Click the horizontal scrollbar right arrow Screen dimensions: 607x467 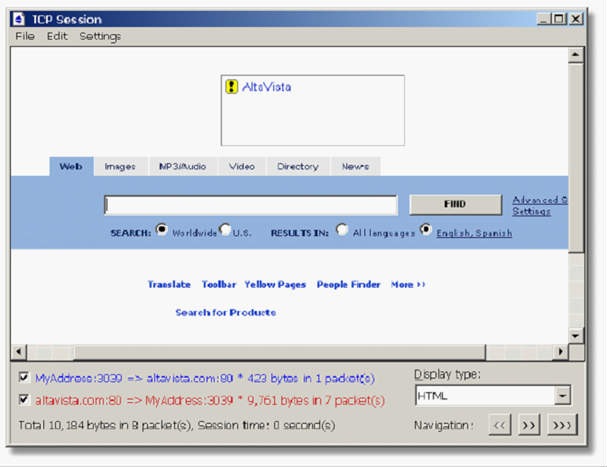coord(560,352)
